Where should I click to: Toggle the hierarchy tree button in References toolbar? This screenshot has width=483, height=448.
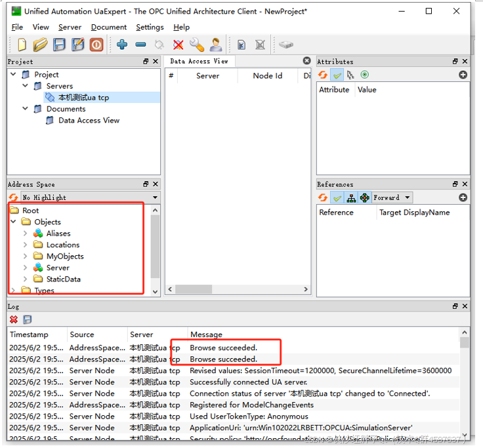(350, 197)
